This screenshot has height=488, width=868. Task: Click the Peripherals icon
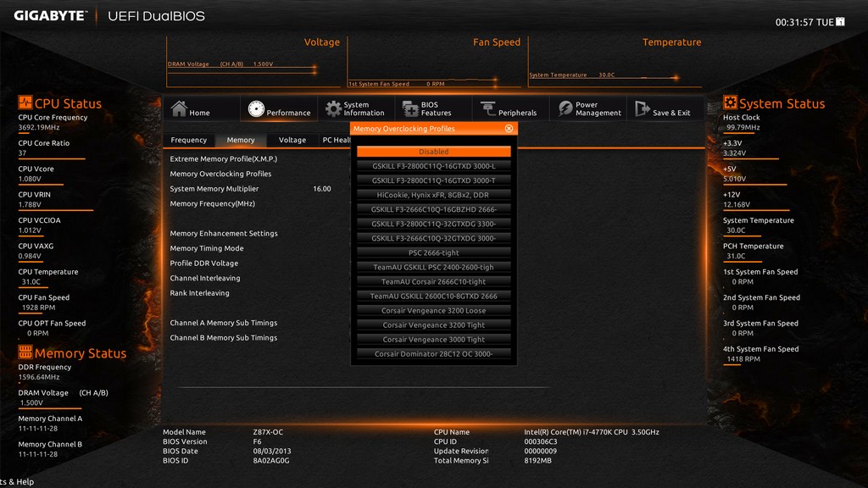pos(487,109)
